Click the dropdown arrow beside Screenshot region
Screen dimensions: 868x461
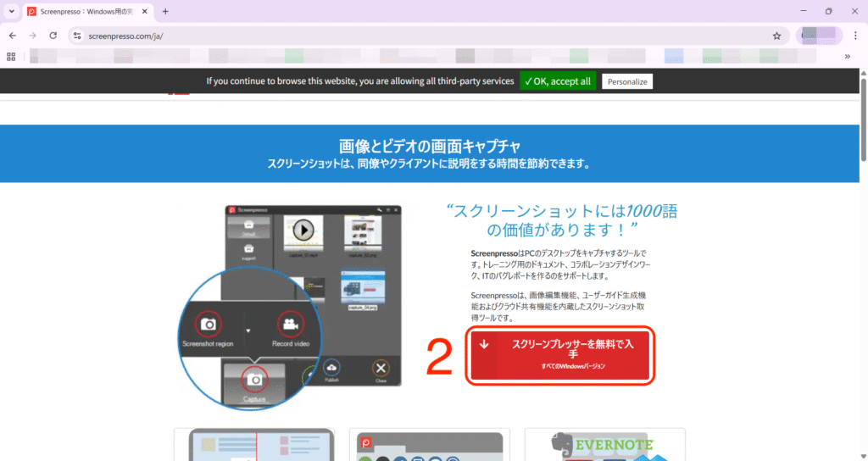pyautogui.click(x=248, y=331)
